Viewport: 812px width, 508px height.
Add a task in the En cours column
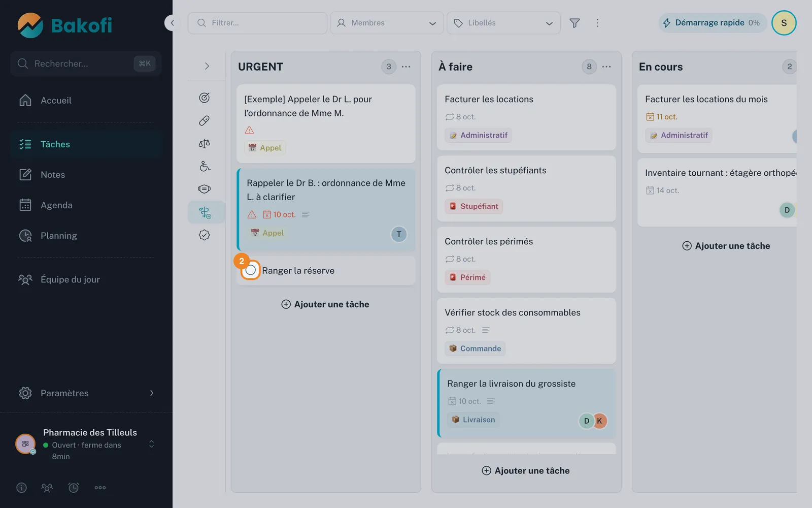tap(726, 246)
